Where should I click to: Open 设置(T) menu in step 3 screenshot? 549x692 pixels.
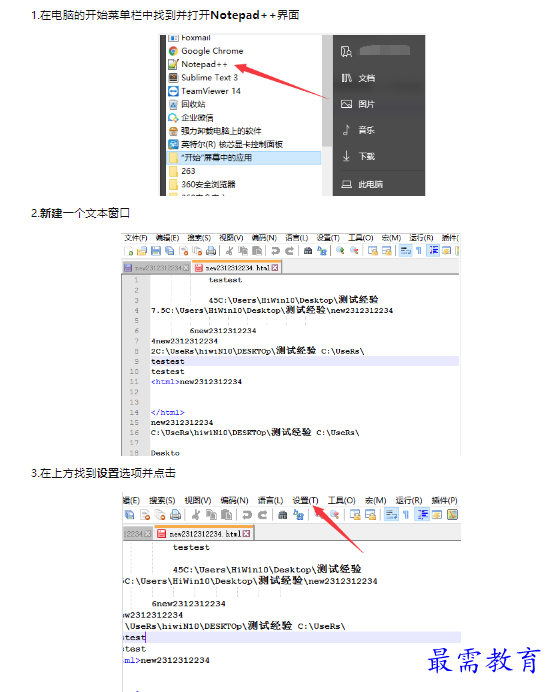pos(305,500)
